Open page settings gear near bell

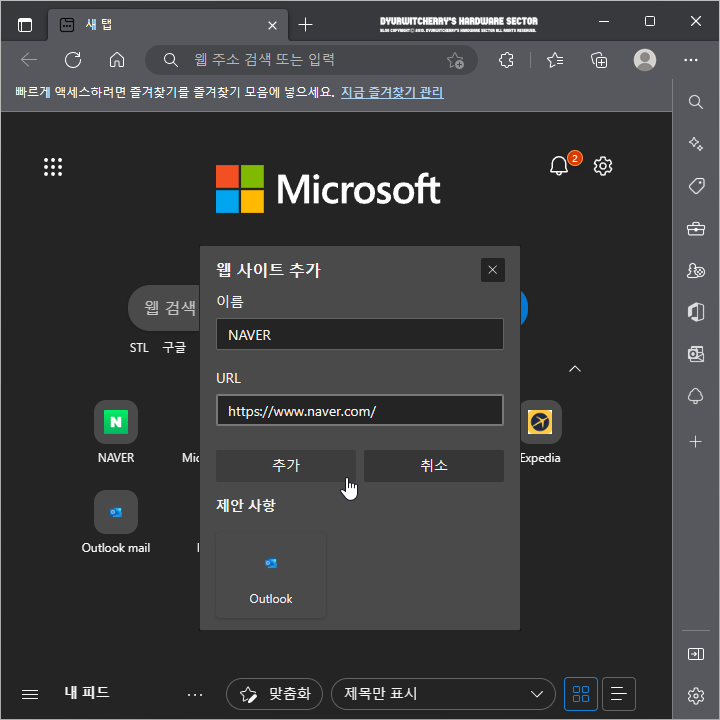[x=603, y=166]
